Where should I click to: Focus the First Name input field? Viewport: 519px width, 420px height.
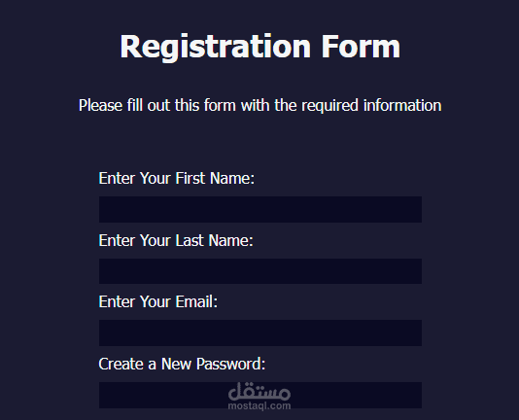260,209
